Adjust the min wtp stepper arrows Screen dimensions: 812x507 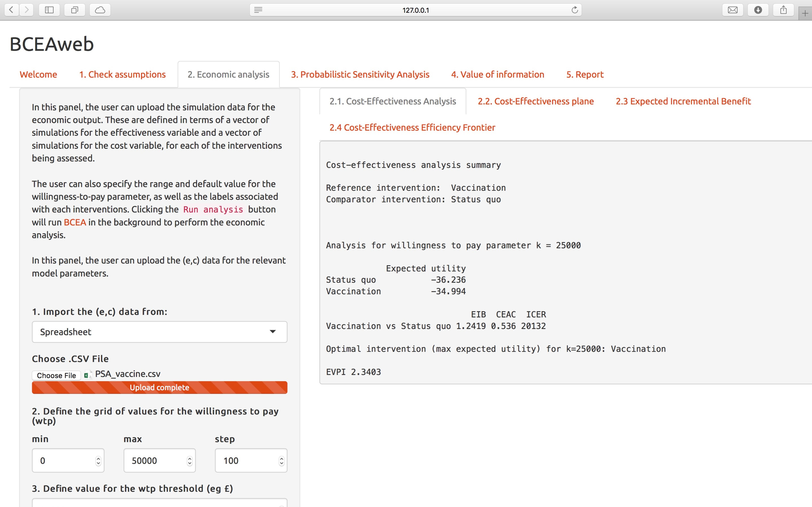tap(98, 461)
